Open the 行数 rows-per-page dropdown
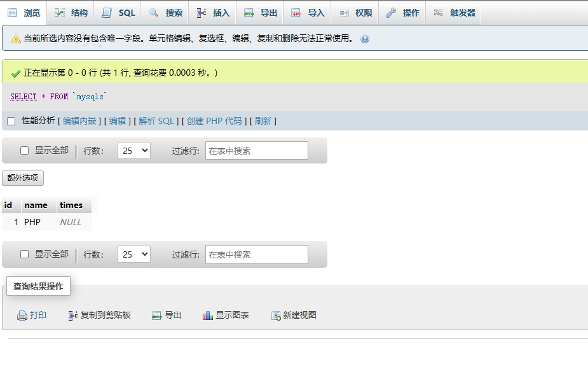Image resolution: width=588 pixels, height=369 pixels. click(x=133, y=150)
